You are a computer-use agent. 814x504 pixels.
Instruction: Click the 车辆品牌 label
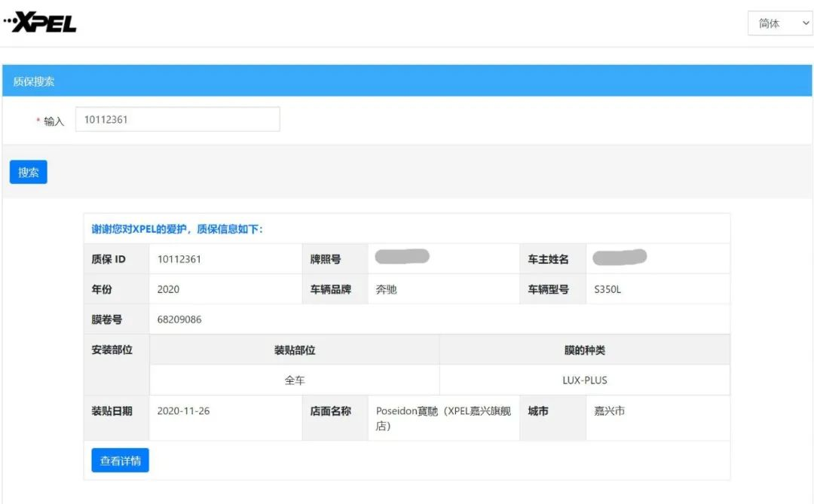coord(331,289)
